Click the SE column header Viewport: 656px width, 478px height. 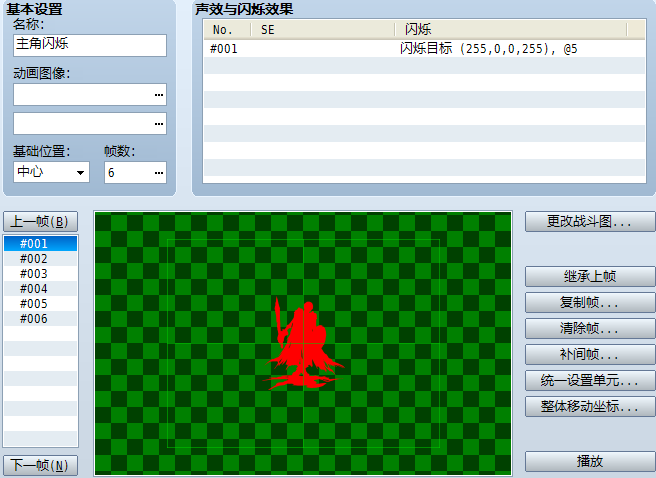(323, 30)
